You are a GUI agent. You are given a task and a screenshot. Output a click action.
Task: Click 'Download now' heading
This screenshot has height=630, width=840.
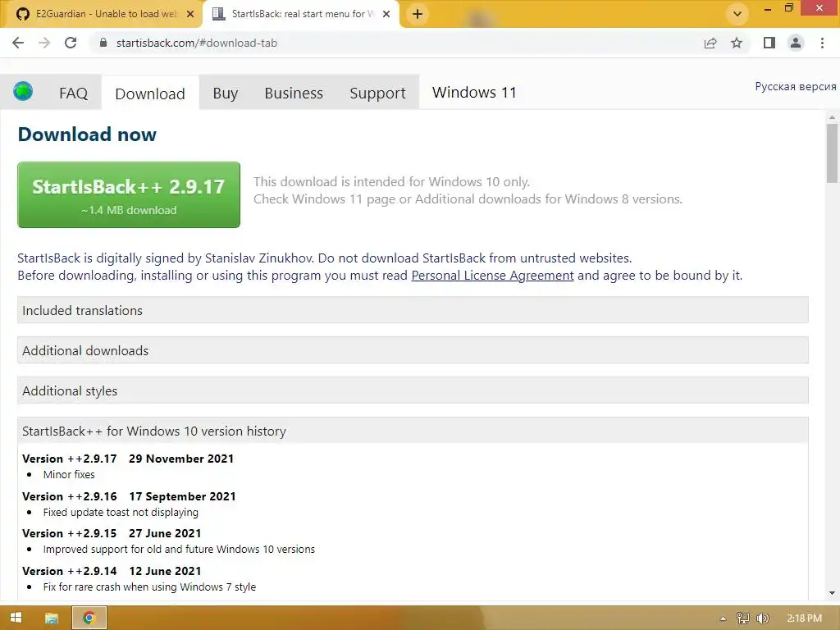(87, 134)
